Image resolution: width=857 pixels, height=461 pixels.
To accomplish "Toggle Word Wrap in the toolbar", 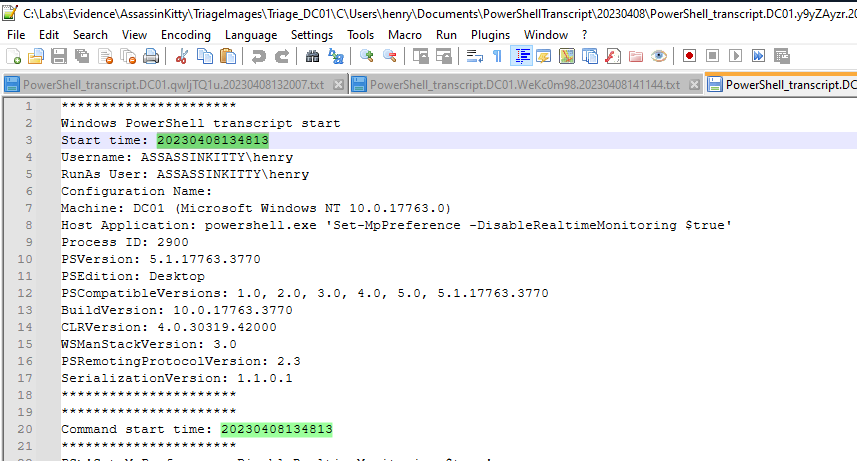I will coord(474,56).
